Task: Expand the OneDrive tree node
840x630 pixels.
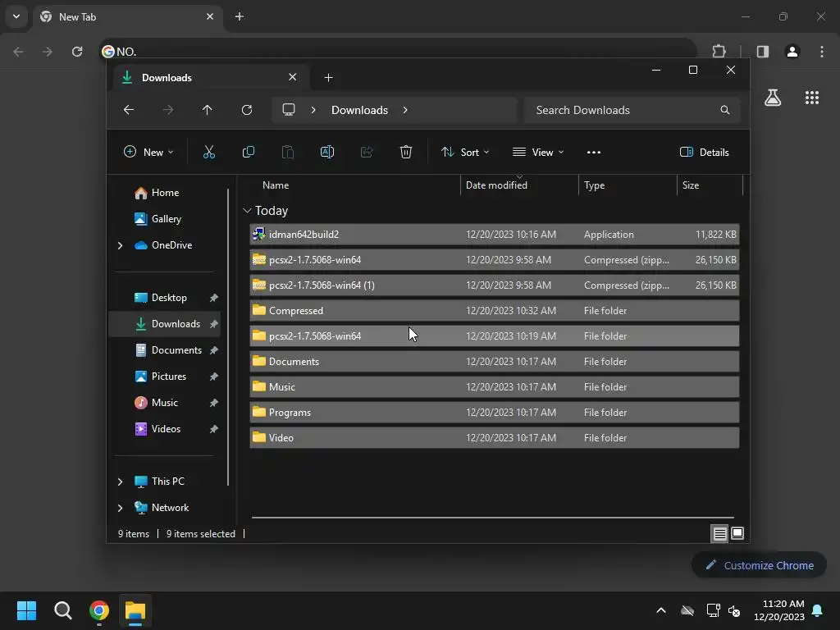Action: (120, 245)
